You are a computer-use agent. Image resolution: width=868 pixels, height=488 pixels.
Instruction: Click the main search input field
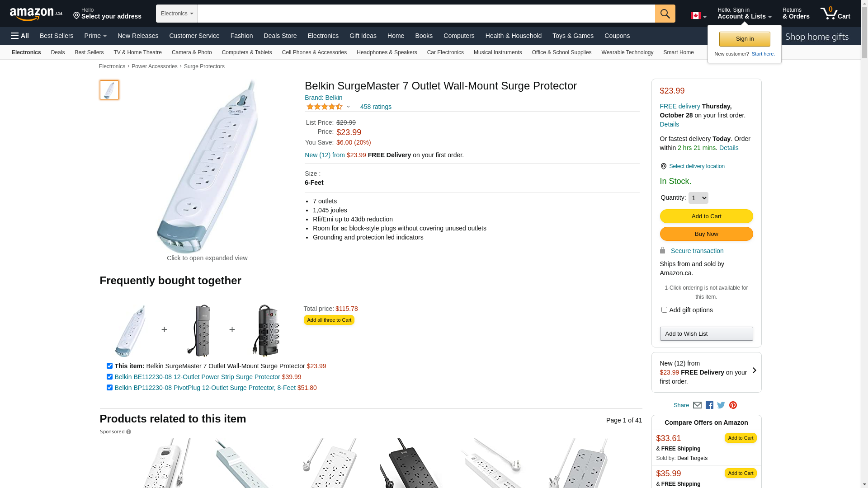click(426, 14)
